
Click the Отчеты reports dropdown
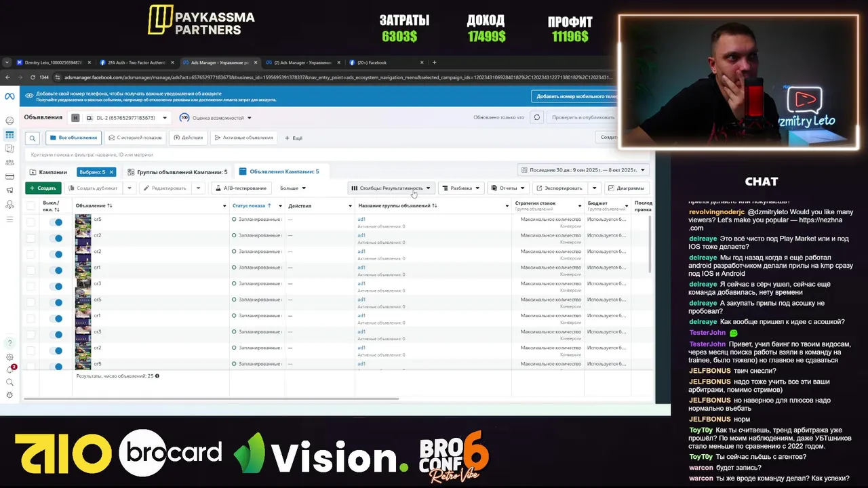[x=508, y=188]
